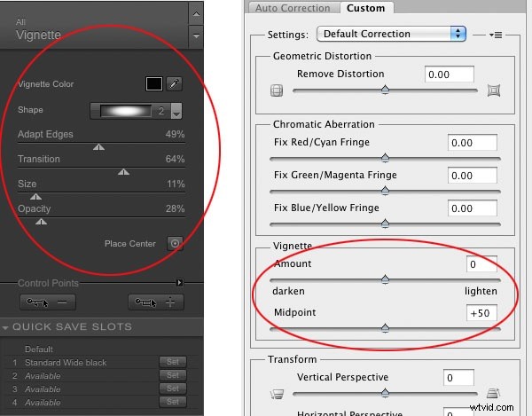532x416 pixels.
Task: Click the Transition 64% value
Action: point(175,159)
